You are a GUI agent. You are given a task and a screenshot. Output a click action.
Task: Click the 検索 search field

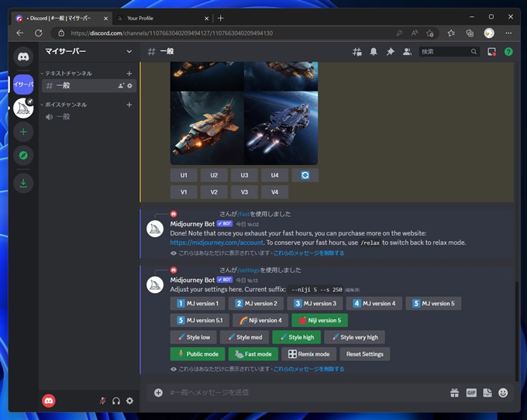pyautogui.click(x=449, y=51)
